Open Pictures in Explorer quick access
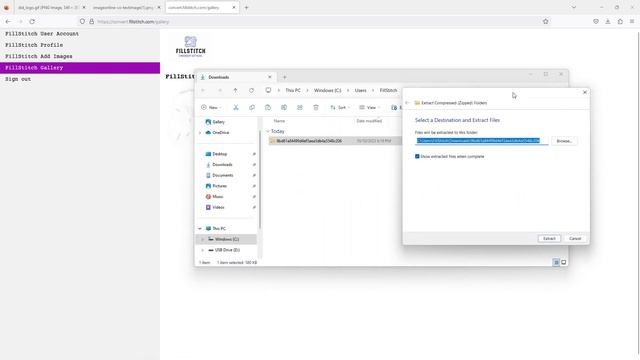This screenshot has width=640, height=360. pos(216,186)
